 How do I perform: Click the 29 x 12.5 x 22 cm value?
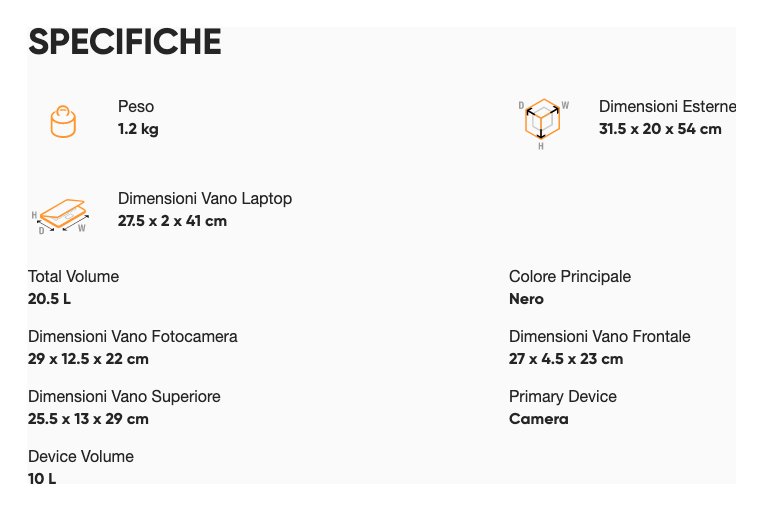click(x=88, y=359)
